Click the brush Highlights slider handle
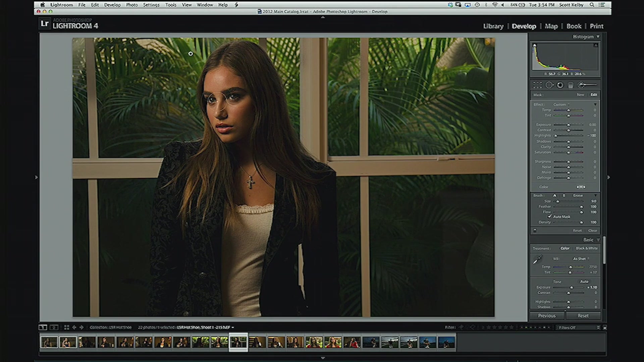Image resolution: width=644 pixels, height=362 pixels. click(x=556, y=136)
